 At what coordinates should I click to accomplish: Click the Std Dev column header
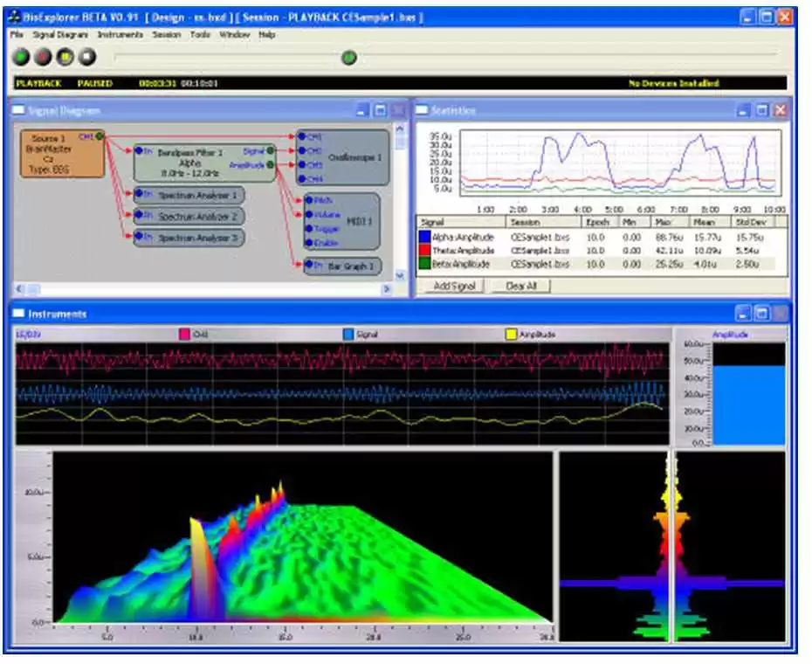[x=753, y=222]
